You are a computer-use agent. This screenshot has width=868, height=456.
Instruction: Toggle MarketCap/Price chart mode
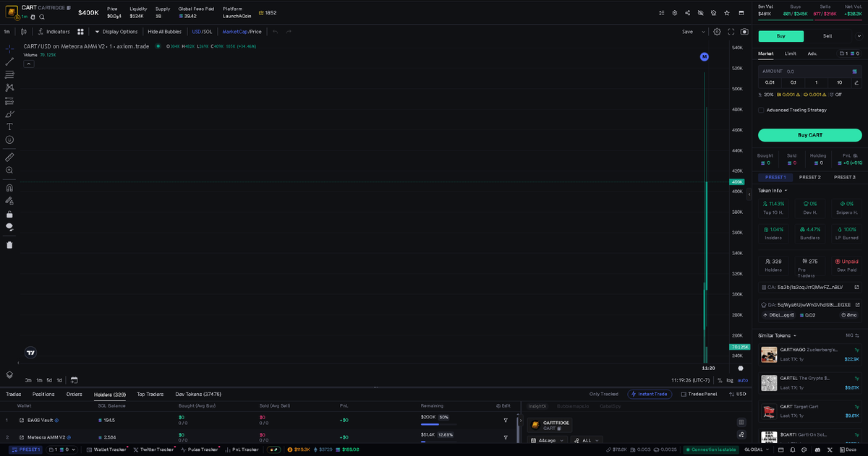242,32
